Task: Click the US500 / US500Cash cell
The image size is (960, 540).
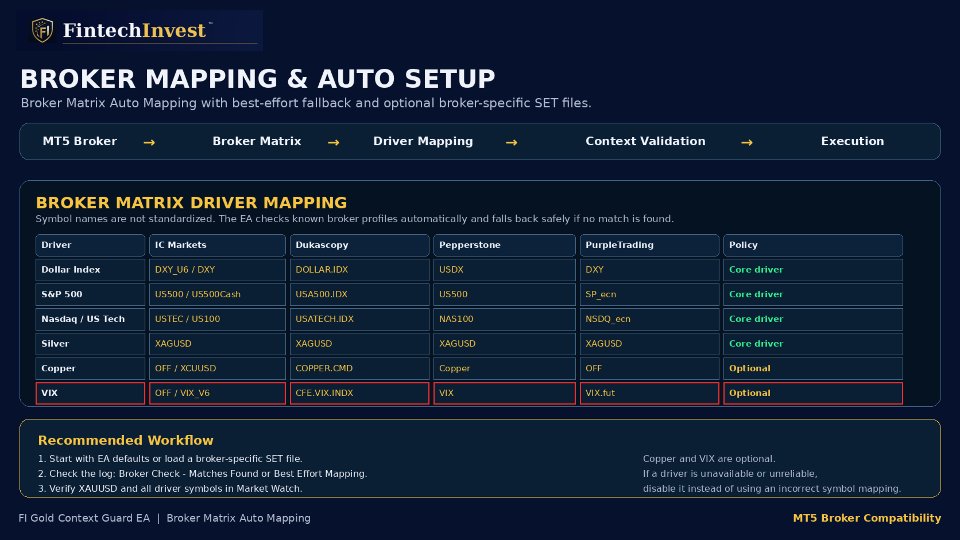Action: (217, 294)
